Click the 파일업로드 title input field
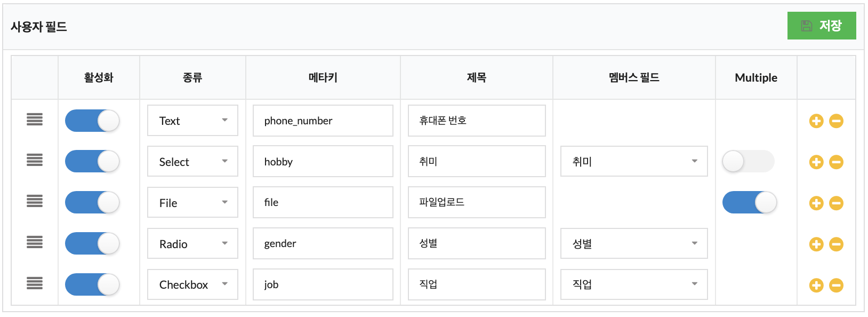The image size is (868, 317). tap(477, 202)
